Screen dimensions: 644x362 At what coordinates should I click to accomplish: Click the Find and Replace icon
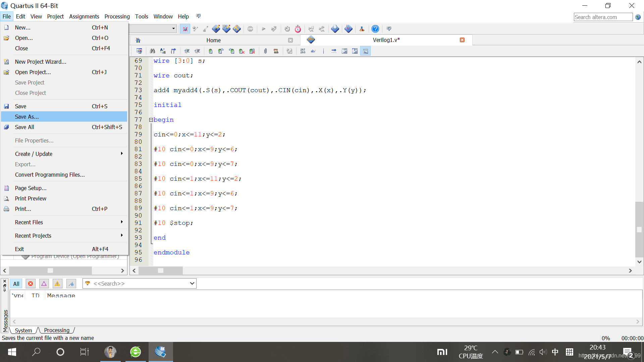[x=163, y=51]
